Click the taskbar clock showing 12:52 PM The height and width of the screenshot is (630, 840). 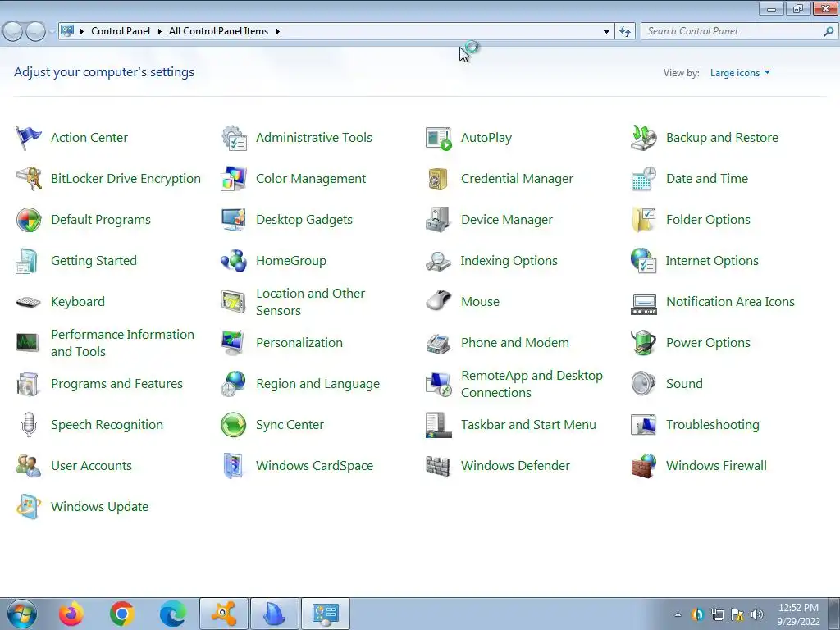[x=798, y=614]
